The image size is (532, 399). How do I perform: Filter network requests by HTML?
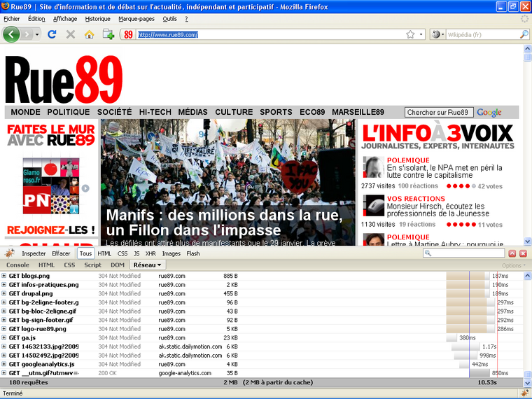(104, 253)
